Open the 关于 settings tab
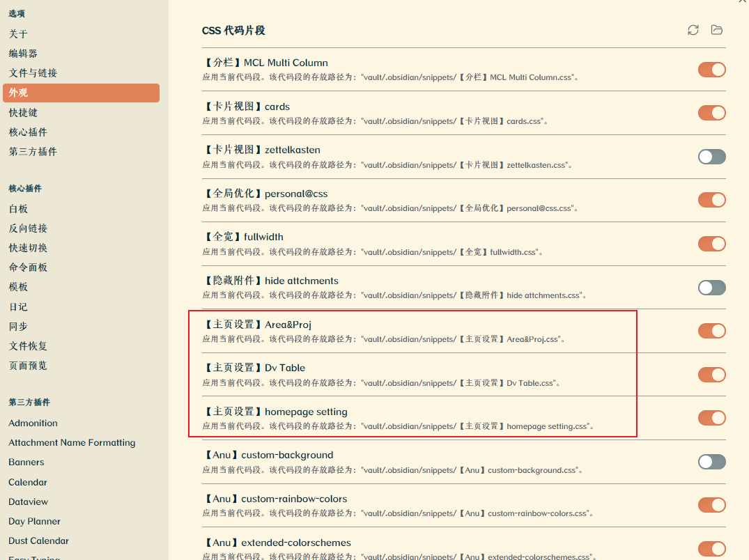Screen dimensions: 749x560 coord(82,34)
